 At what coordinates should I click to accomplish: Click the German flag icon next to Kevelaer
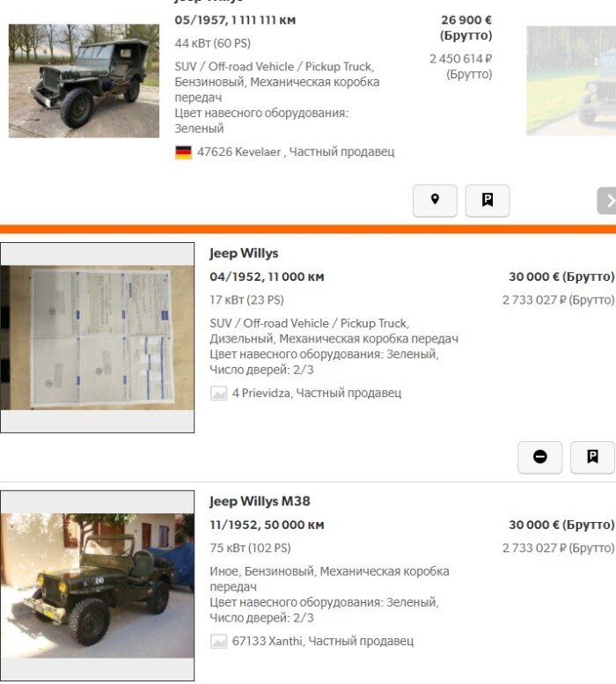(x=183, y=152)
